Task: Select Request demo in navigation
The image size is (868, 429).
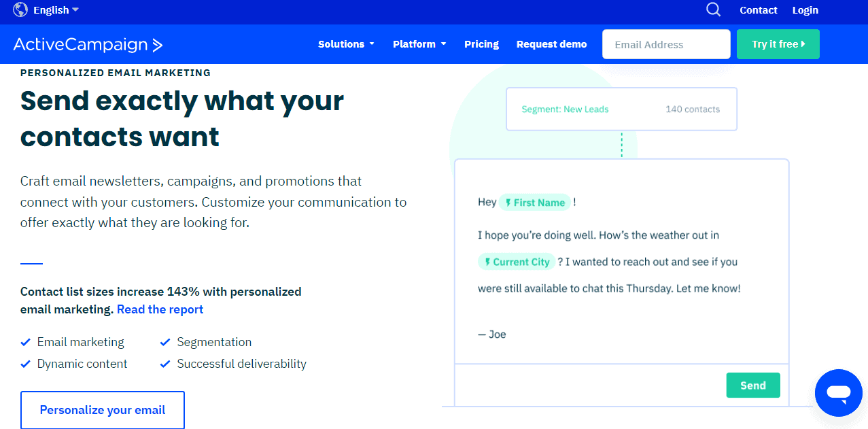Action: coord(551,44)
